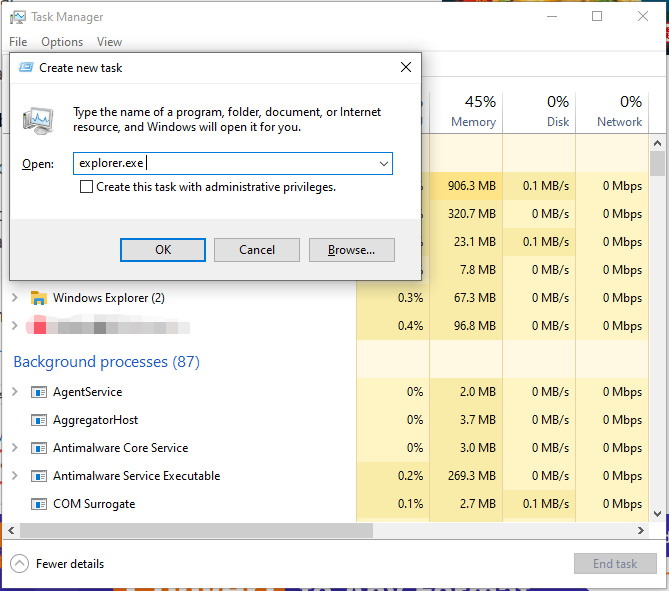The height and width of the screenshot is (591, 669).
Task: Click the COM Surrogate process icon
Action: (39, 504)
